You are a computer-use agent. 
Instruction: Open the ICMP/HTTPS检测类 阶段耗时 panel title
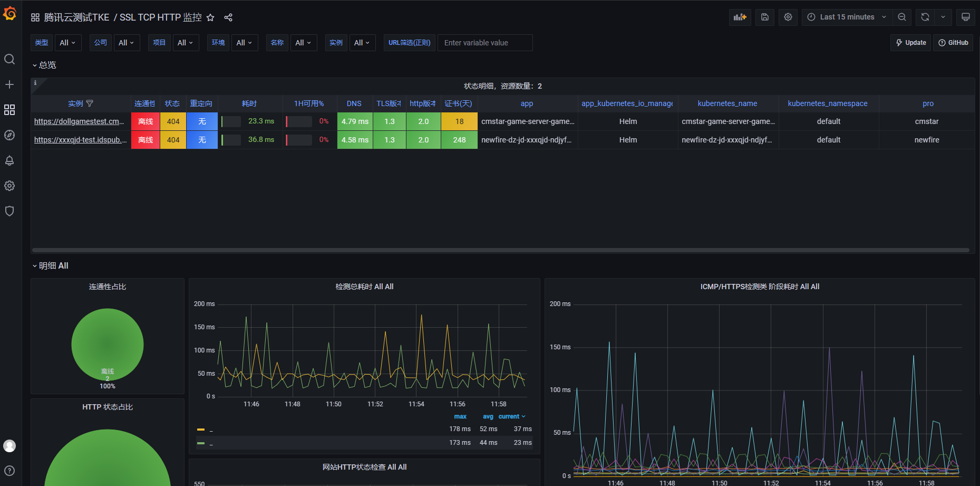pos(760,287)
